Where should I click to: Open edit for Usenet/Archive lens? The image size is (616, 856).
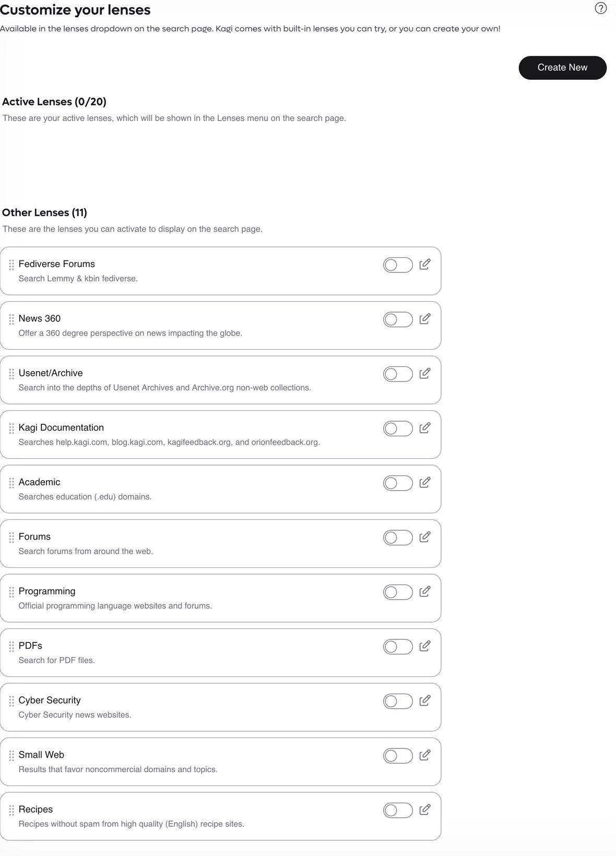click(x=425, y=373)
